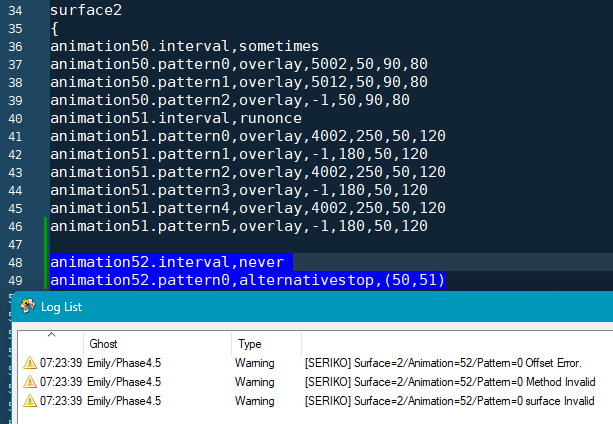This screenshot has height=424, width=613.
Task: Click the empty message column header
Action: pos(455,343)
